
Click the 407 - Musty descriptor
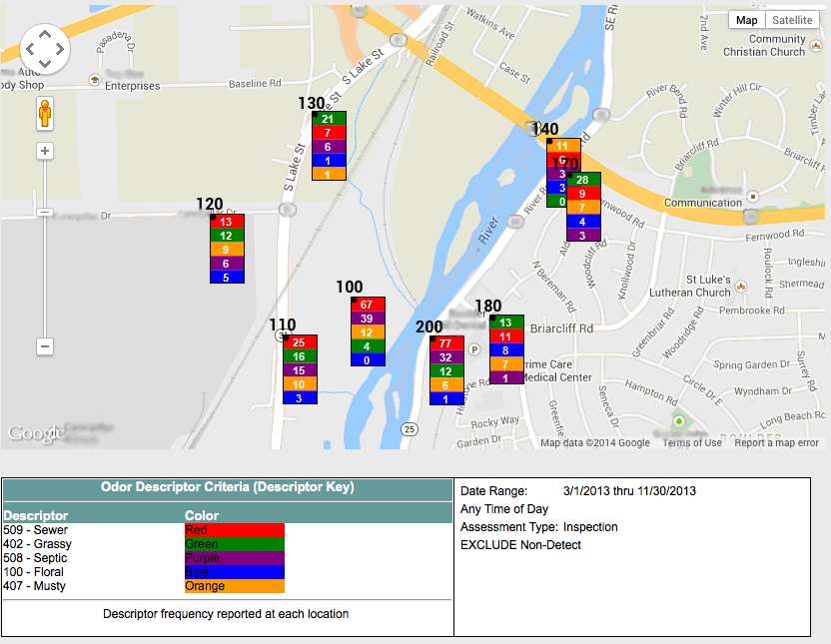pyautogui.click(x=34, y=586)
